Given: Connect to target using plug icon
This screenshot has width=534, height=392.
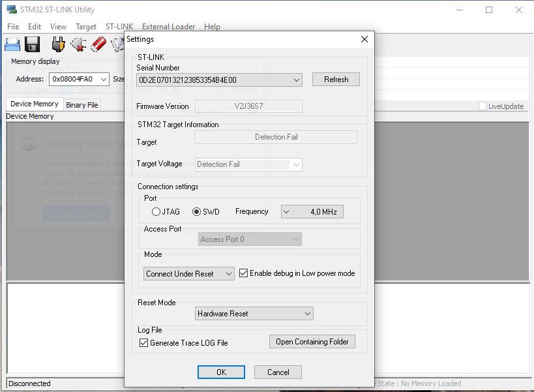Looking at the screenshot, I should tap(58, 44).
